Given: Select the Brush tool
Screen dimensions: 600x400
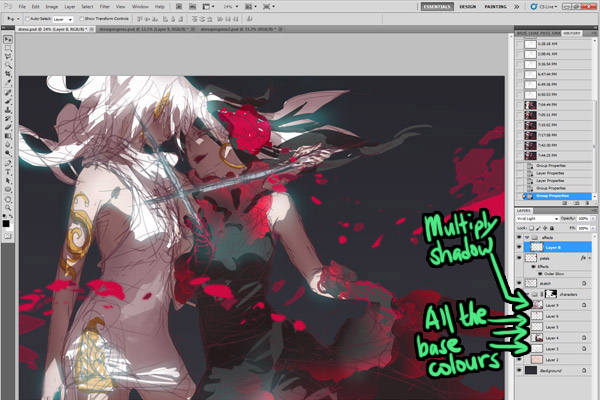Looking at the screenshot, I should point(8,101).
